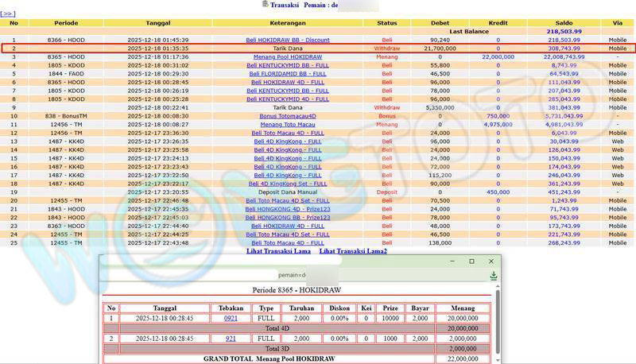Maximize the HOKIDRAW popup window
This screenshot has width=636, height=364.
tap(471, 261)
